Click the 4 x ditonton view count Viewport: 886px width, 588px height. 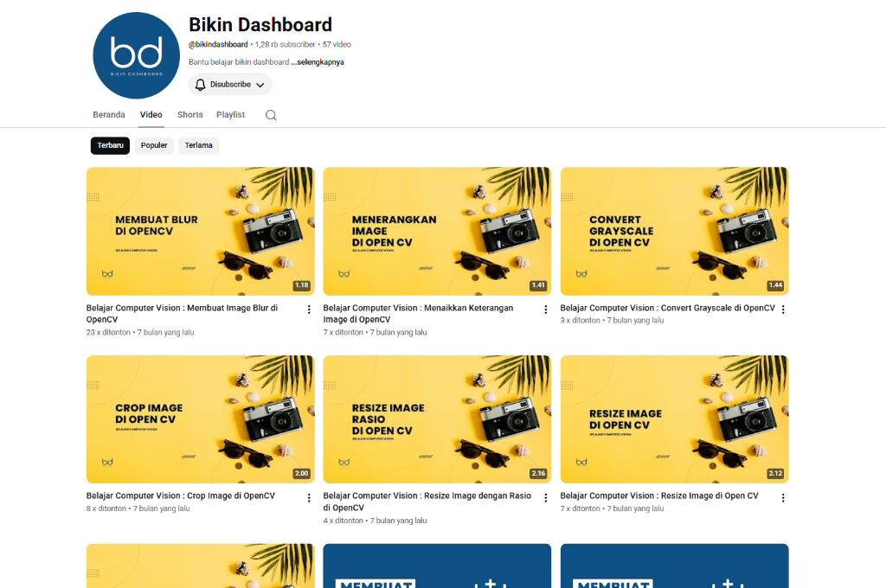click(343, 521)
